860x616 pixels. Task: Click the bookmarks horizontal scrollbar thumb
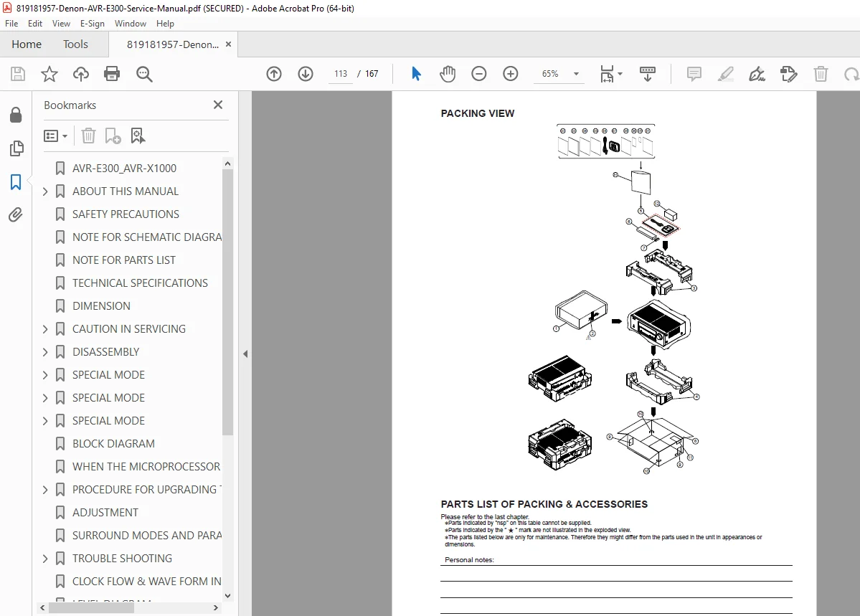tap(91, 608)
